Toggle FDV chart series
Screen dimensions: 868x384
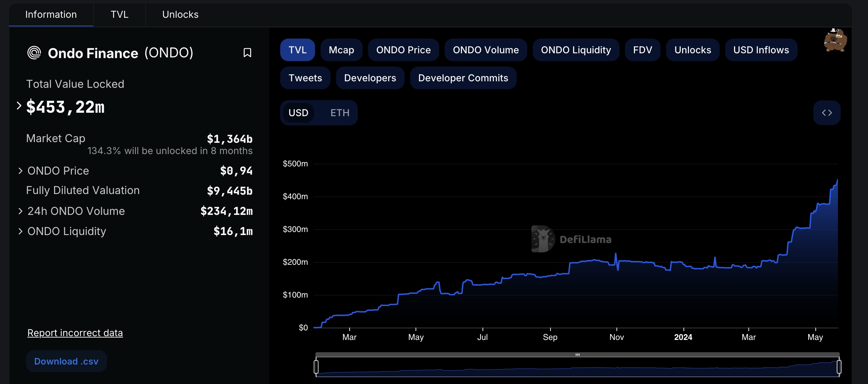[642, 50]
